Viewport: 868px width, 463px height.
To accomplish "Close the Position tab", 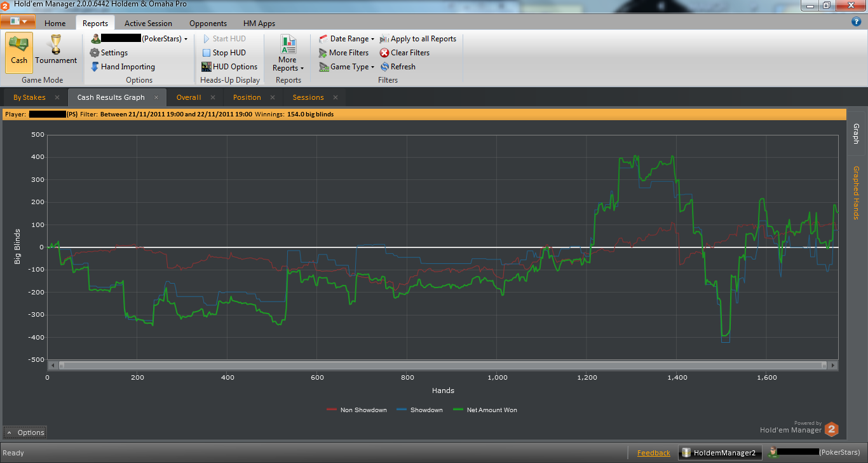I will (x=273, y=97).
